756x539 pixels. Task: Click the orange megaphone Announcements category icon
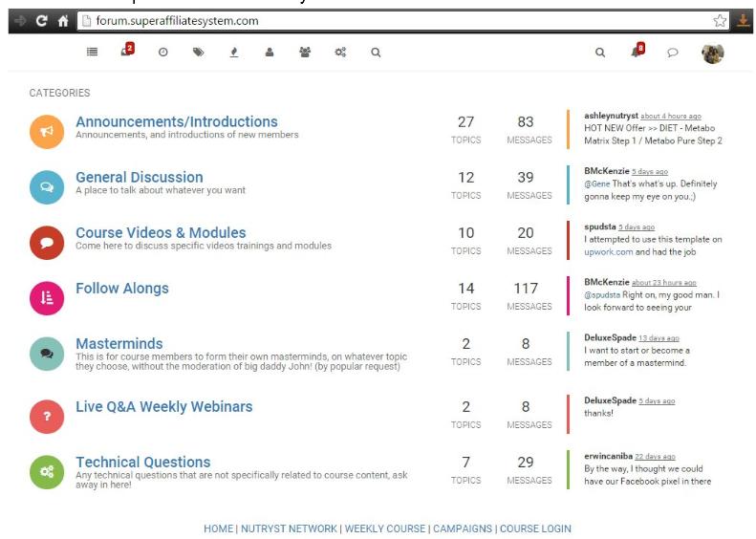coord(47,132)
